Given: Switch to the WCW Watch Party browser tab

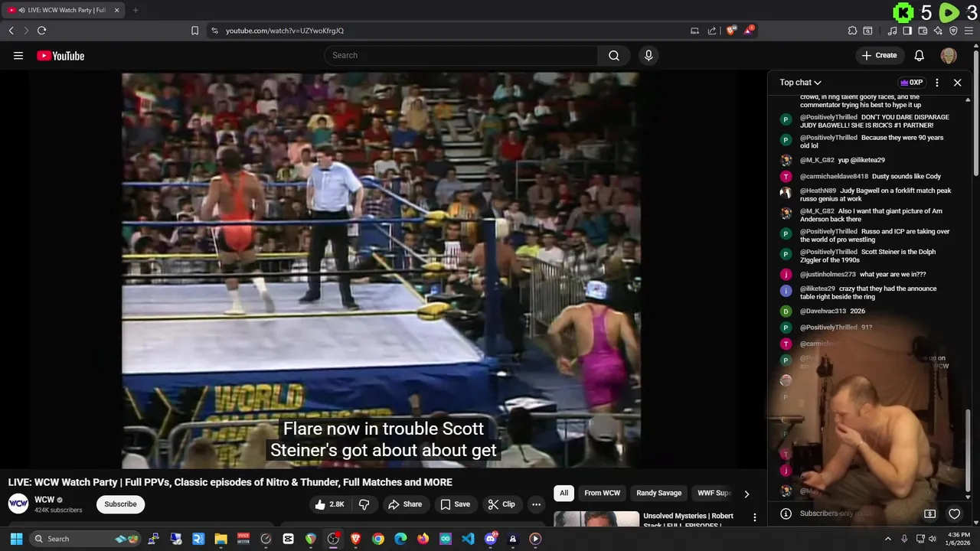Looking at the screenshot, I should click(x=63, y=10).
